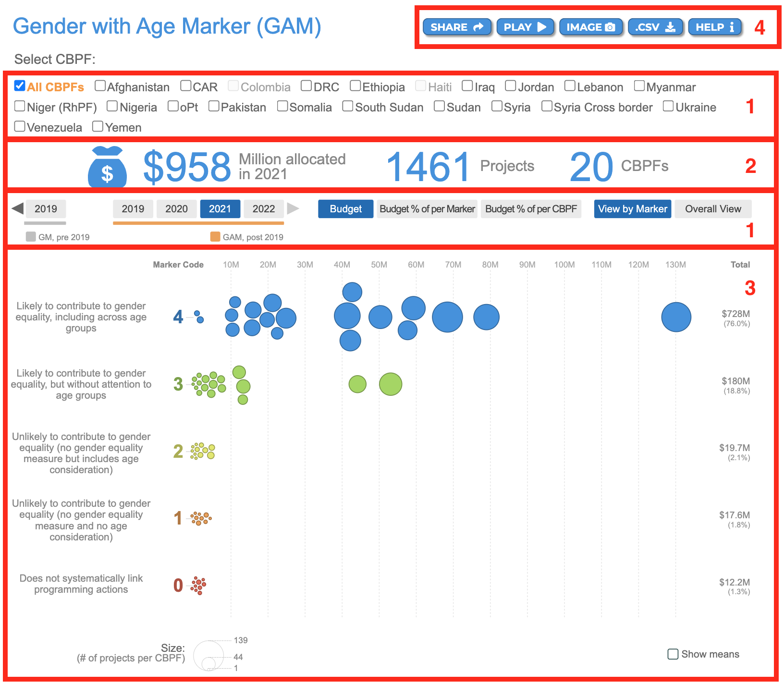
Task: Click marker code 2 label
Action: point(178,452)
